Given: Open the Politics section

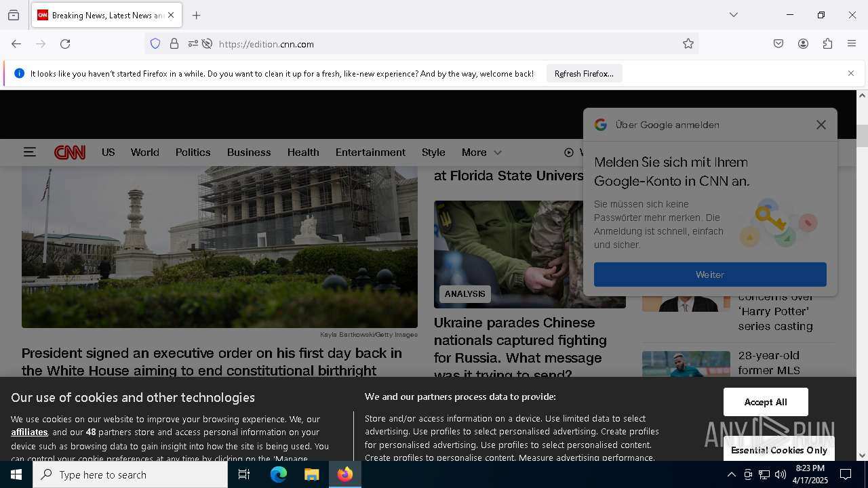Looking at the screenshot, I should (x=193, y=152).
